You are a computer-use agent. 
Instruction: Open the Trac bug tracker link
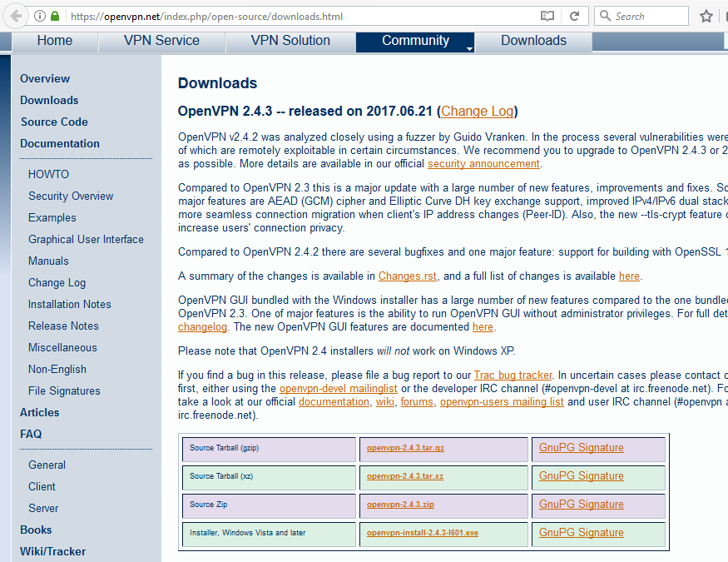point(513,375)
